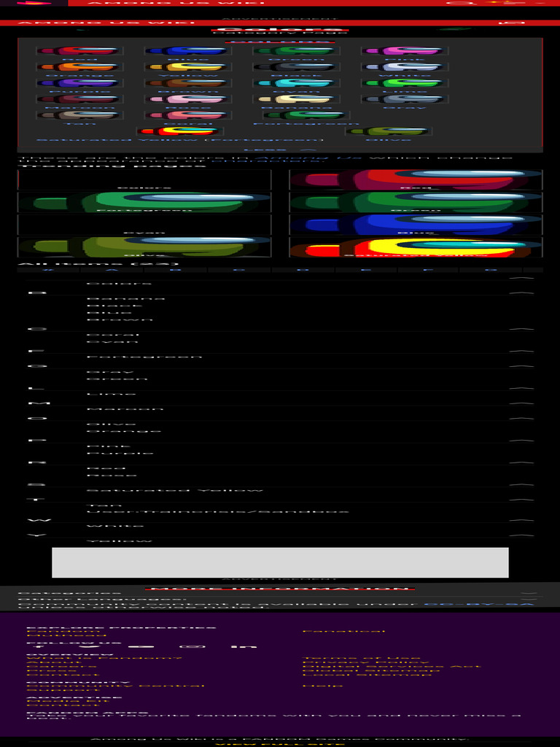
Task: Click the Cyan crewmate icon in the navbox
Action: pos(296,83)
